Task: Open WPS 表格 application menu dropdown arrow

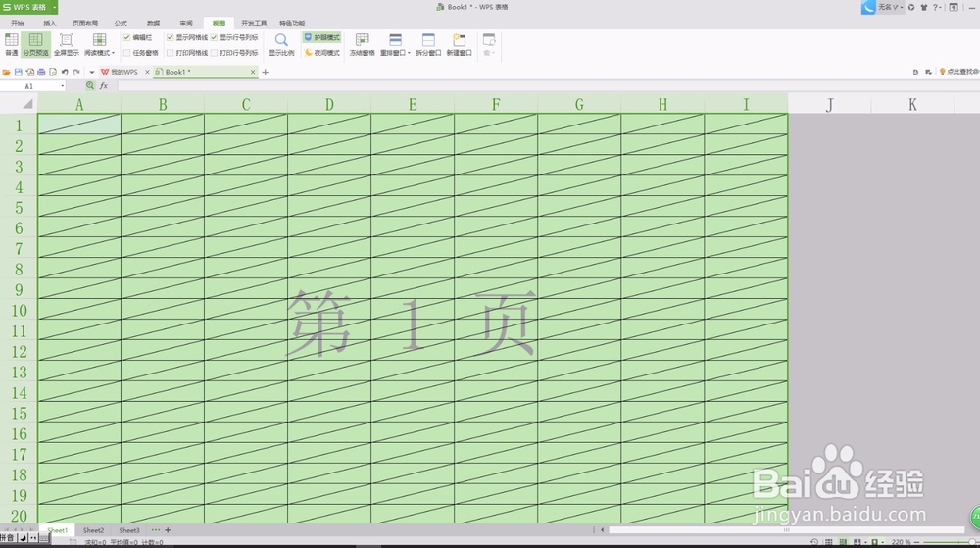Action: (54, 7)
